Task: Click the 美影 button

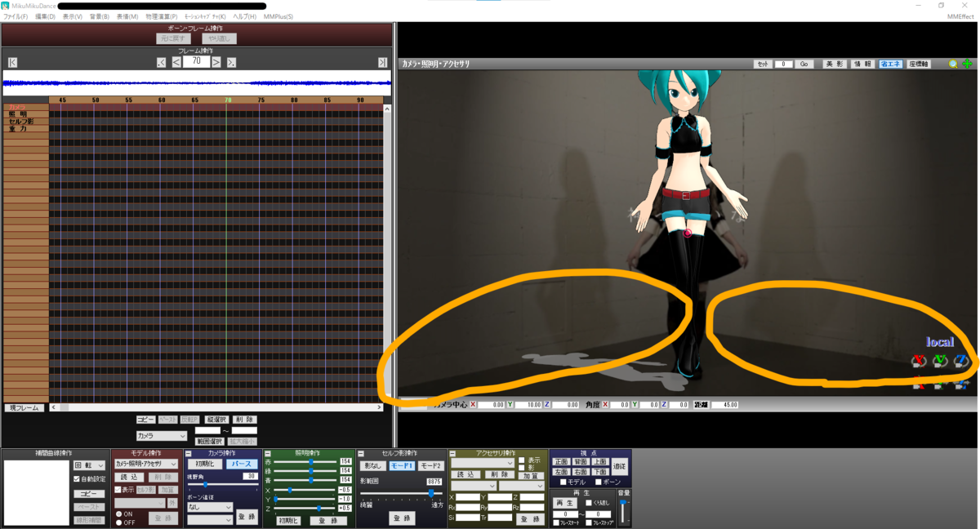Action: [x=834, y=64]
